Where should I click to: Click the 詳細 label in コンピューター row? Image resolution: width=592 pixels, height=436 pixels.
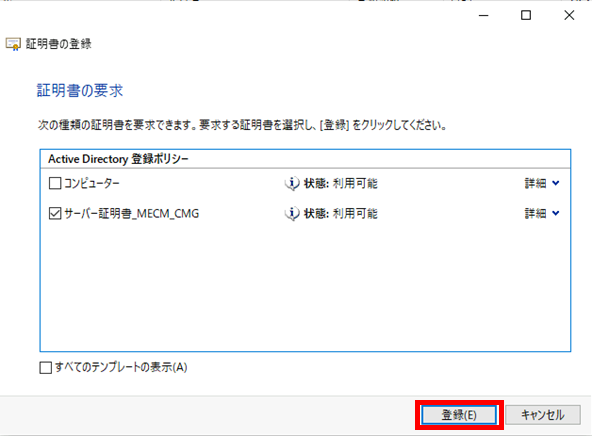[535, 183]
